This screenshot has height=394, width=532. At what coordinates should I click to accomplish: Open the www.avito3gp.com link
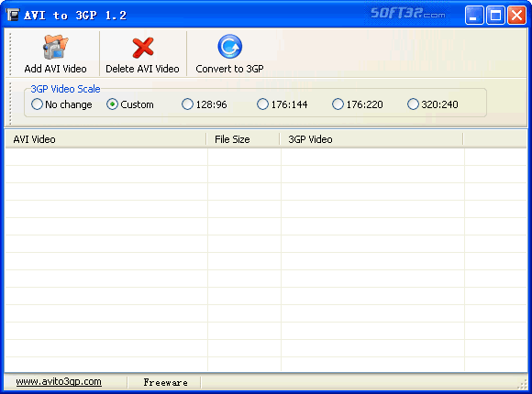pos(59,381)
